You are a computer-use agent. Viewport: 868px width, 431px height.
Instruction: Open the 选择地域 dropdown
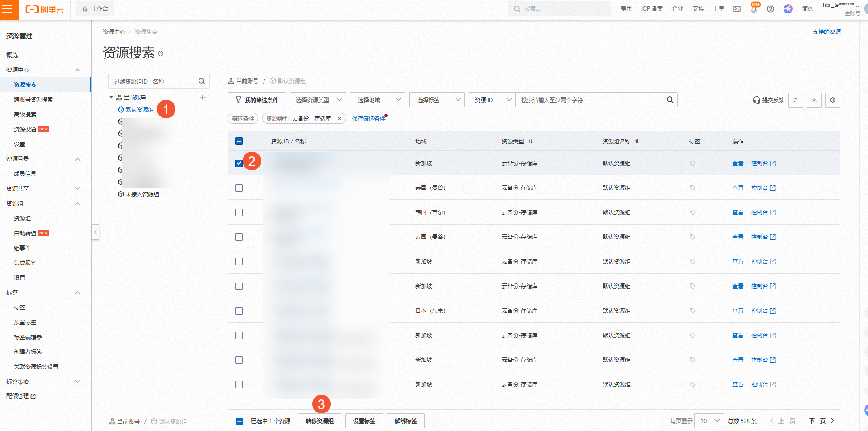(x=378, y=100)
